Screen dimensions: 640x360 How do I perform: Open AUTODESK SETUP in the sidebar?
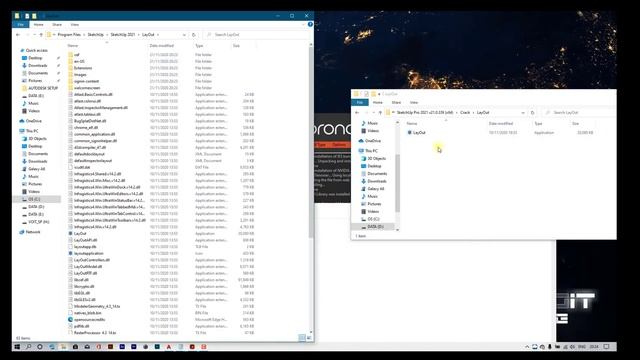(x=43, y=88)
